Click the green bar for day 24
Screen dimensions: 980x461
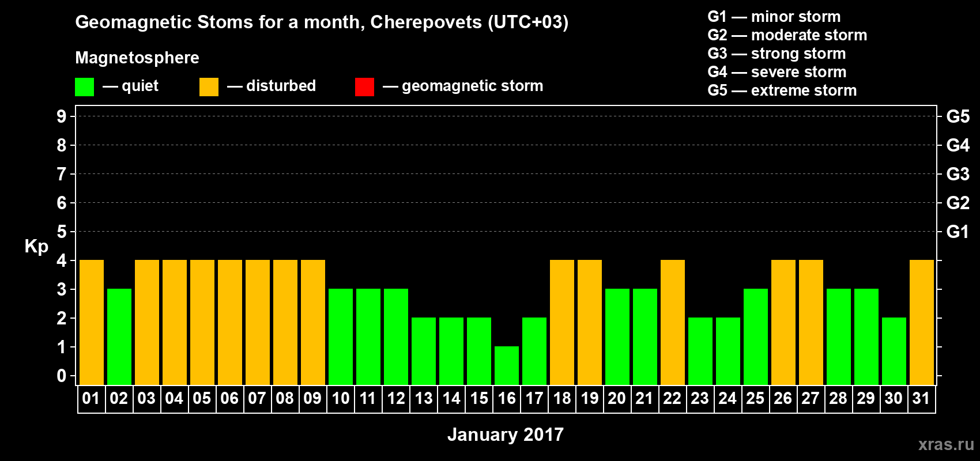[x=728, y=351]
